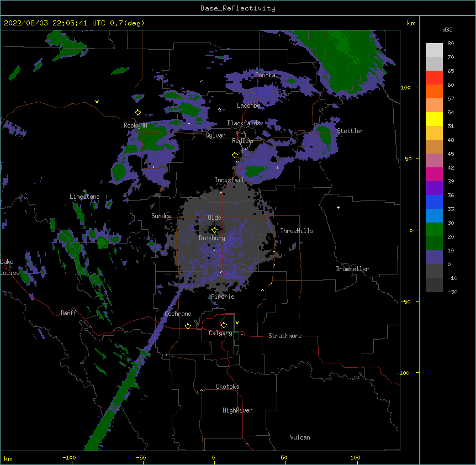Click the RockyMH label

(135, 125)
